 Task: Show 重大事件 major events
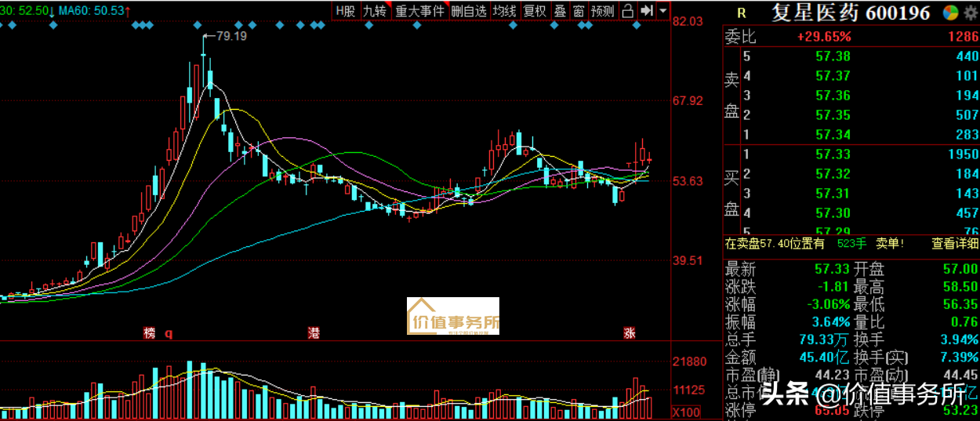click(419, 11)
